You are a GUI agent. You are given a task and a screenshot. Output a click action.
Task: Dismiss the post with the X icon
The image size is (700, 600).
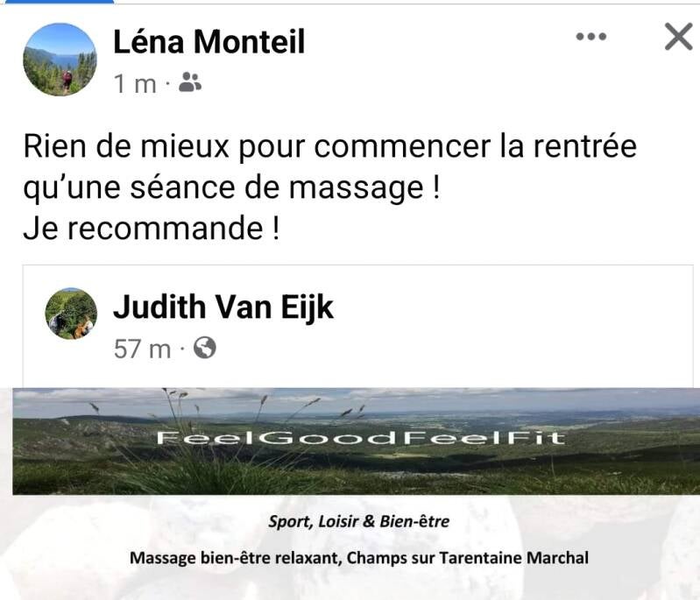point(678,36)
